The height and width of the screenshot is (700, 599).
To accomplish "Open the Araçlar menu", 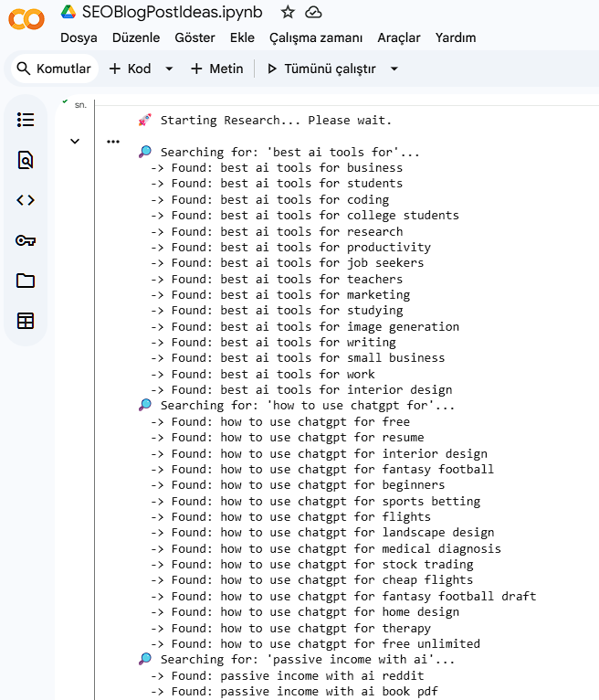I will (x=399, y=37).
